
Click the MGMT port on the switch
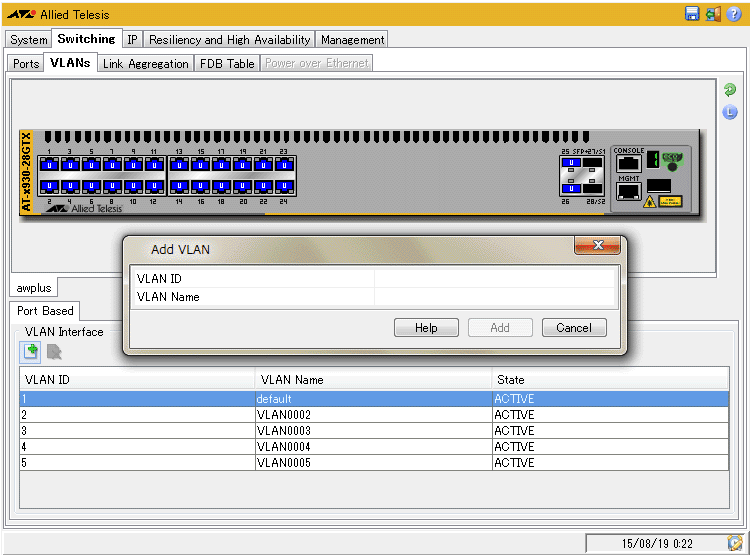[628, 191]
